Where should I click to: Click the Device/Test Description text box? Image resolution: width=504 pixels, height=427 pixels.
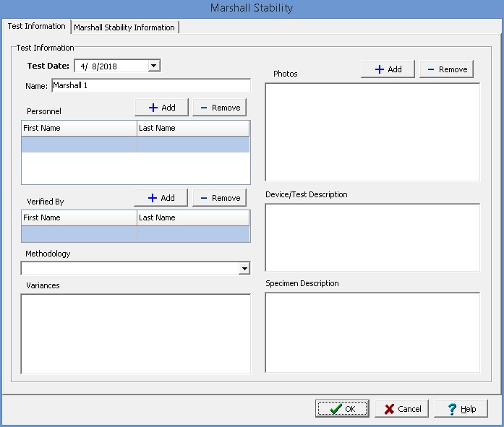pos(372,237)
